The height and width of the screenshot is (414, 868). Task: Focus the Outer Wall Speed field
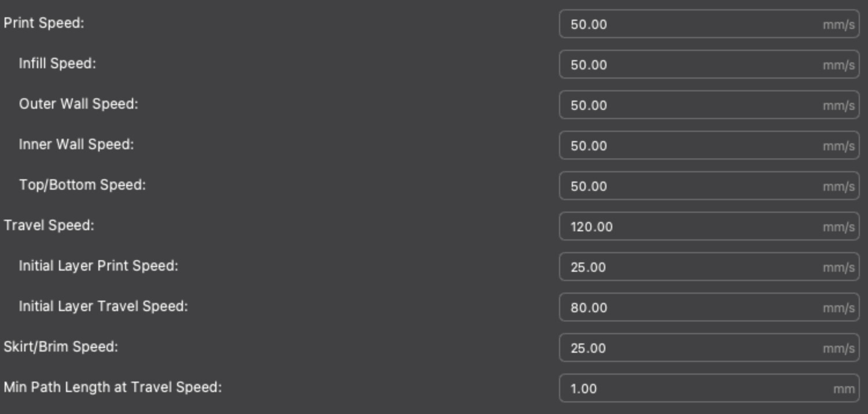coord(694,105)
